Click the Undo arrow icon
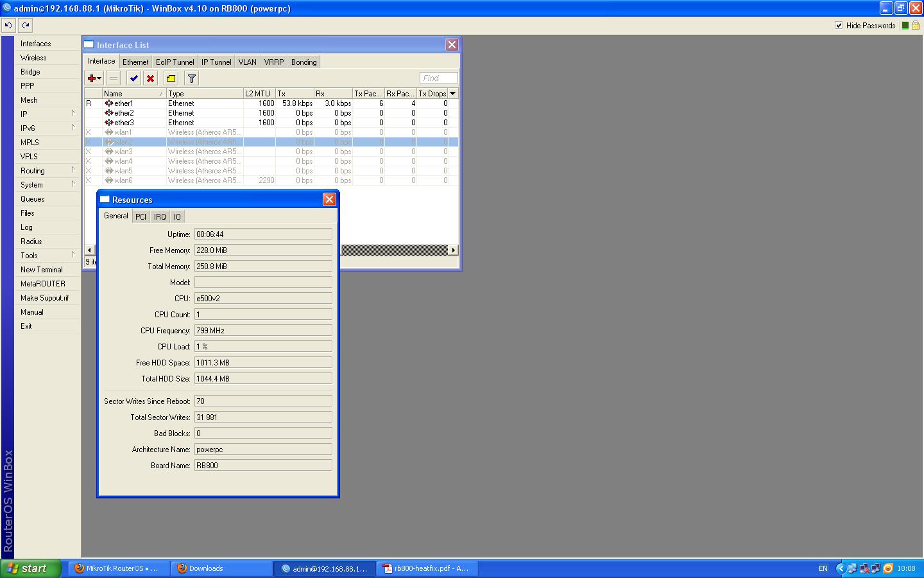924x578 pixels. point(8,25)
